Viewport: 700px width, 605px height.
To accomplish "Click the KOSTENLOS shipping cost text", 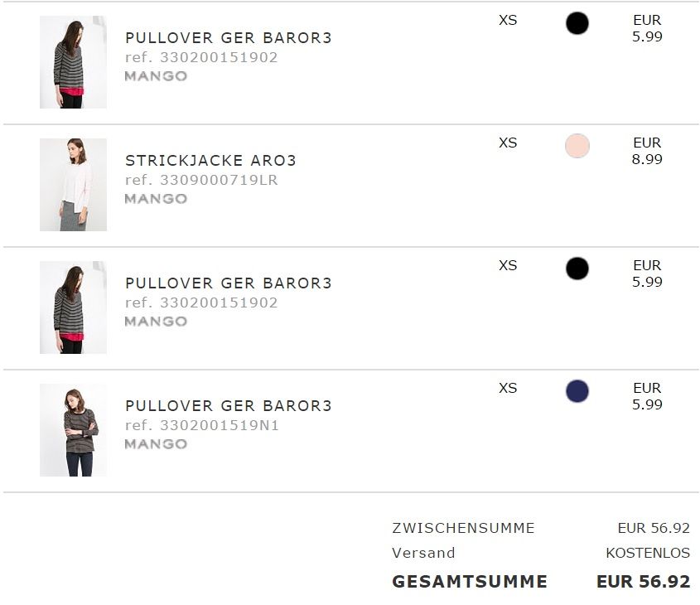I will coord(648,553).
